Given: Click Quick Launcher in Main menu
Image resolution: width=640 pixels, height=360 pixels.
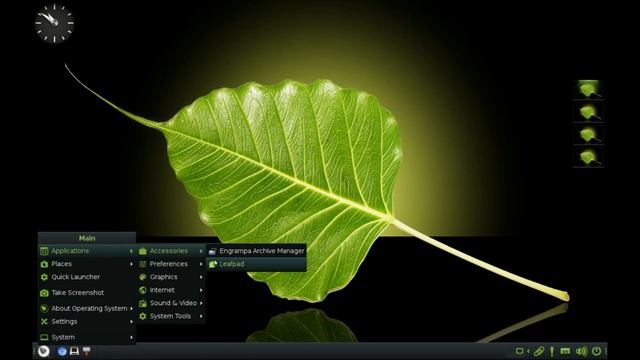Looking at the screenshot, I should [87, 277].
